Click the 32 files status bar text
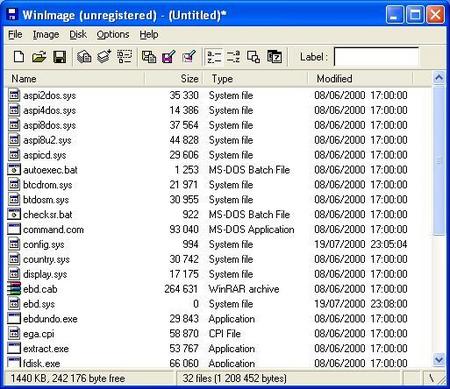 click(x=234, y=378)
